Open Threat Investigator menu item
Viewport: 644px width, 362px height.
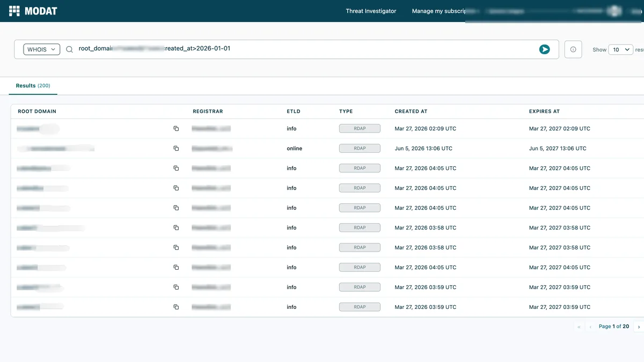pyautogui.click(x=371, y=11)
